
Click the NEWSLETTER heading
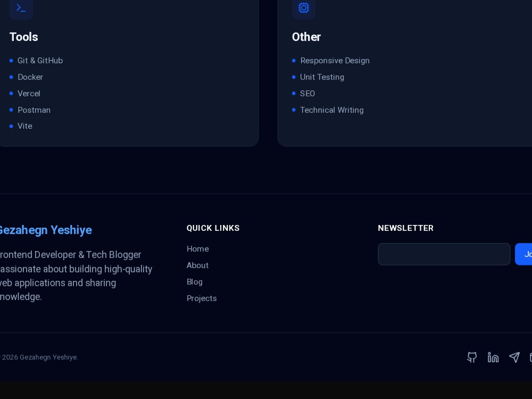pos(406,228)
